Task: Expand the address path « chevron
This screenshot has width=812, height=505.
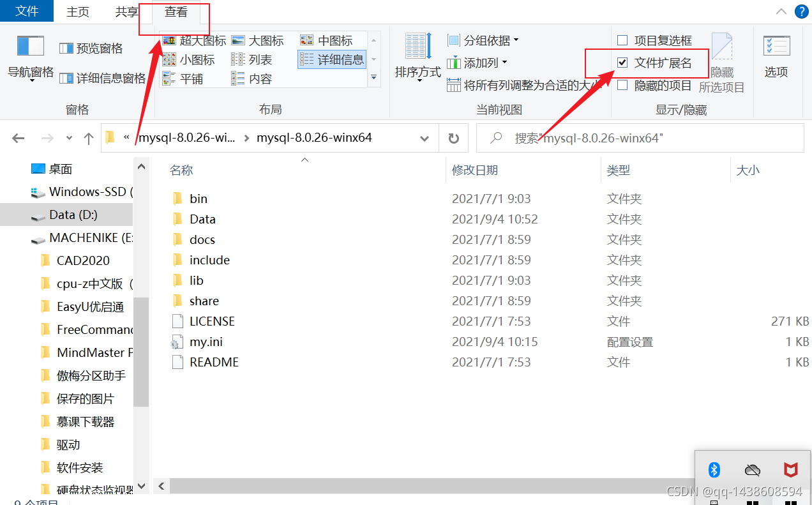Action: [x=126, y=138]
